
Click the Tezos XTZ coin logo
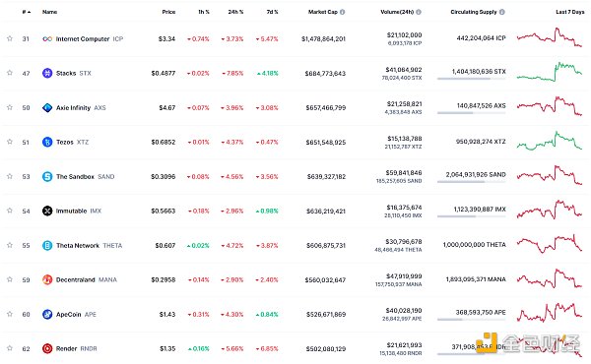click(x=47, y=142)
